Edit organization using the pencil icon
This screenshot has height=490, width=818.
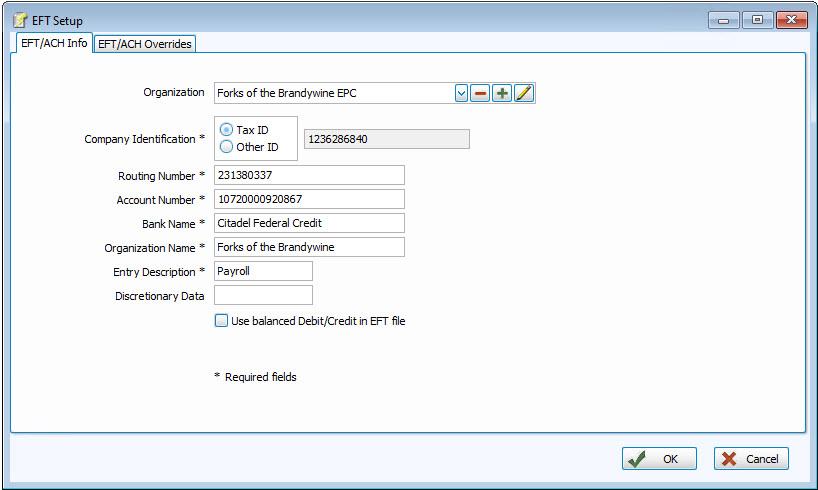tap(524, 93)
